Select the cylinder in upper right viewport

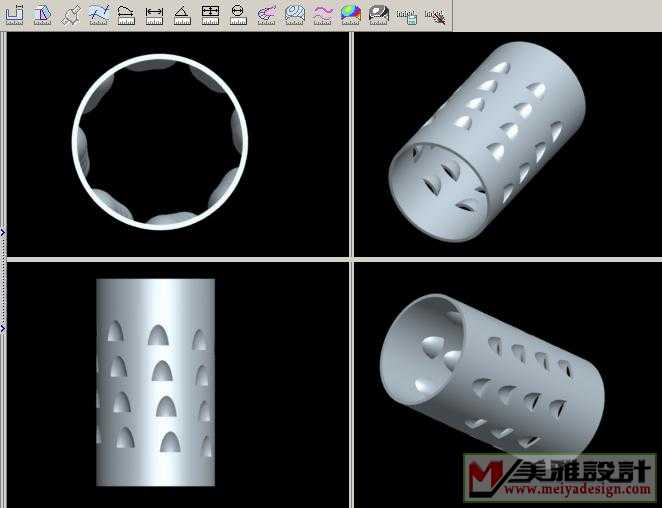click(x=487, y=141)
